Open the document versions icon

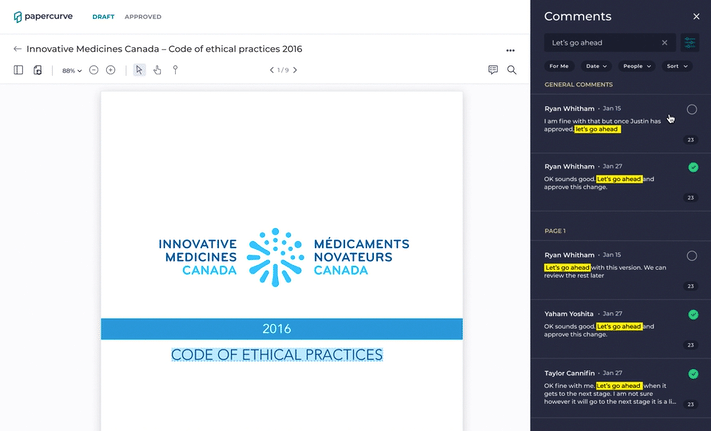click(38, 70)
